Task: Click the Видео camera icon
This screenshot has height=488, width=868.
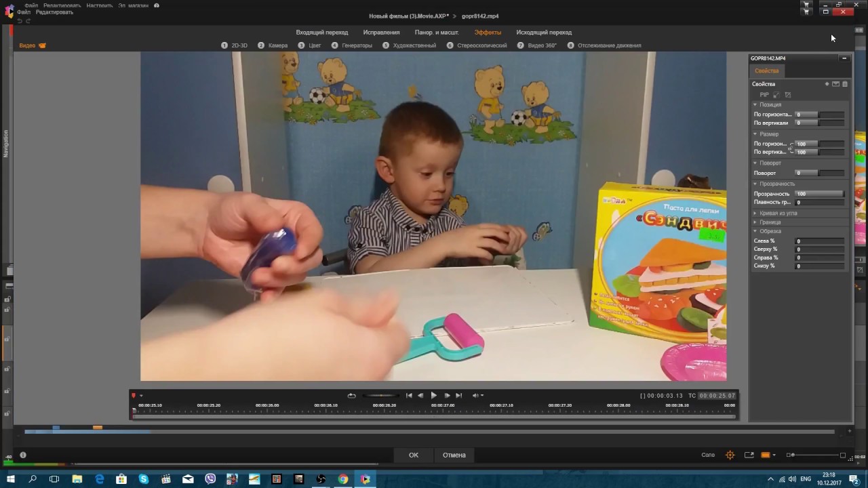Action: tap(42, 45)
